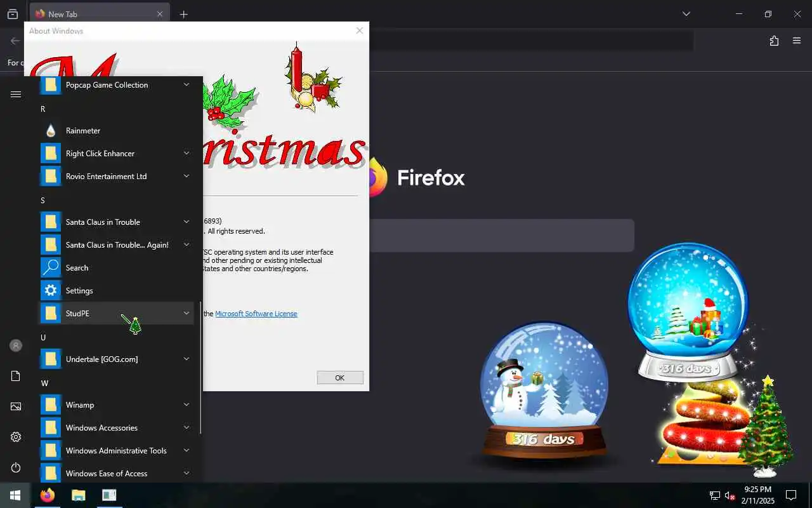Expand the Santa Claus in Trouble chevron
The image size is (812, 508).
(187, 222)
